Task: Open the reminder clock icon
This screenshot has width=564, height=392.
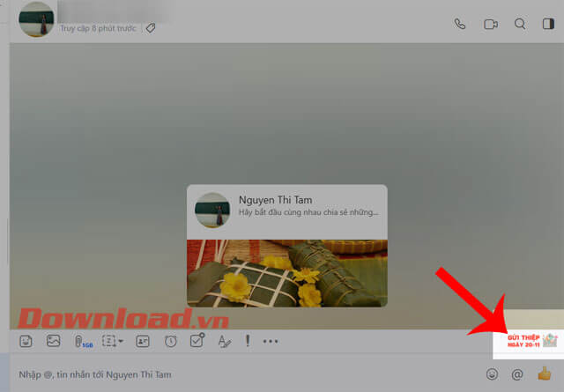Action: (171, 341)
